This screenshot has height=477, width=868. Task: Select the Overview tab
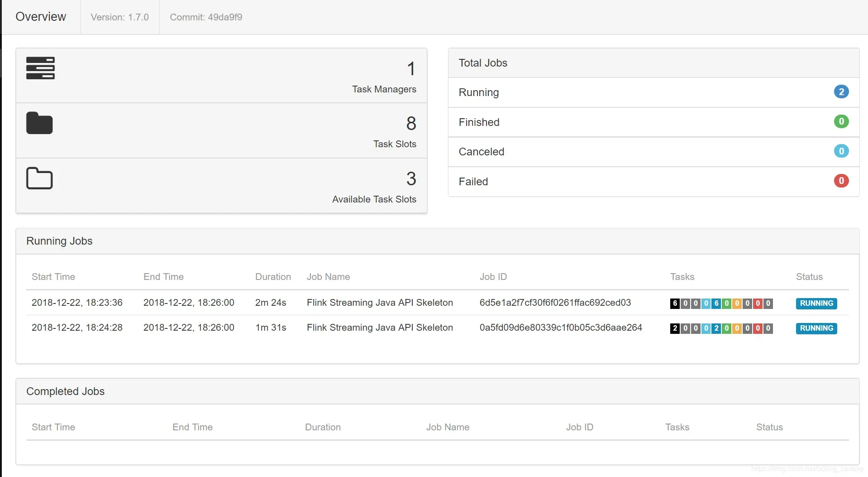pos(41,17)
